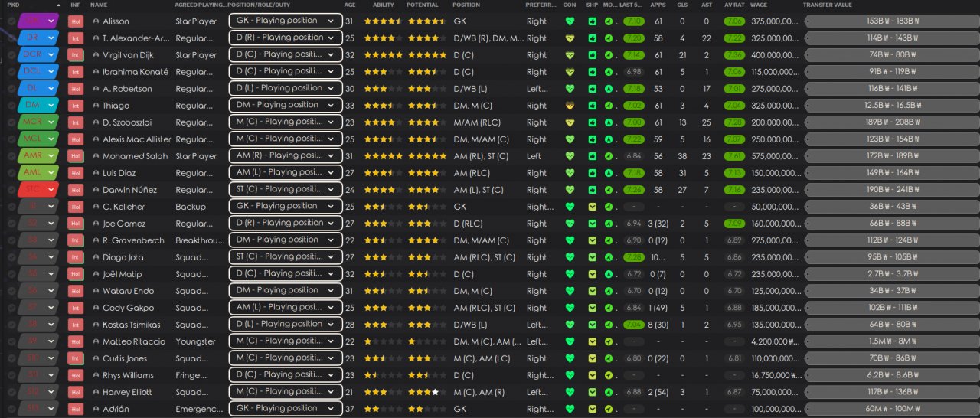Click Luis Díaz's morale arrow icon
The width and height of the screenshot is (980, 418).
(x=608, y=173)
